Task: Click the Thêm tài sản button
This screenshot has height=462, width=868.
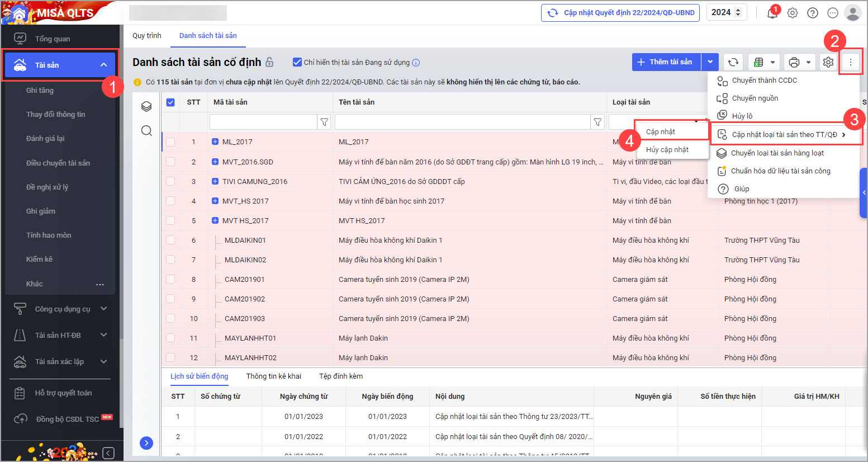Action: [666, 62]
